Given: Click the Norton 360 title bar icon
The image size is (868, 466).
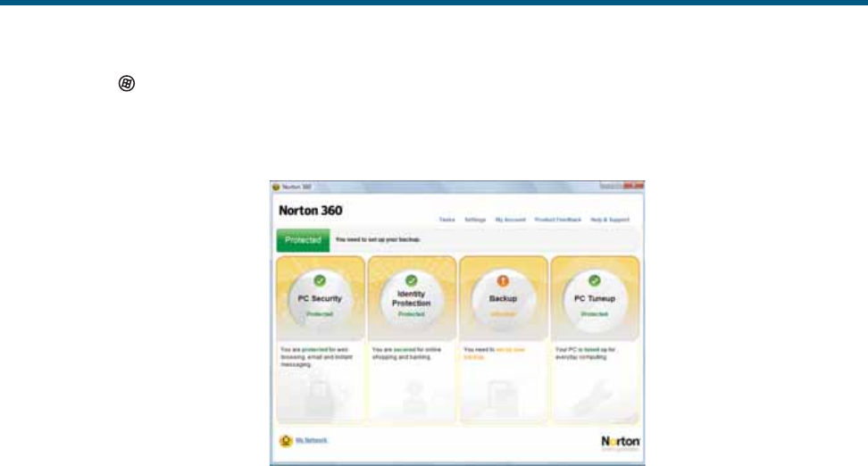Looking at the screenshot, I should click(276, 187).
